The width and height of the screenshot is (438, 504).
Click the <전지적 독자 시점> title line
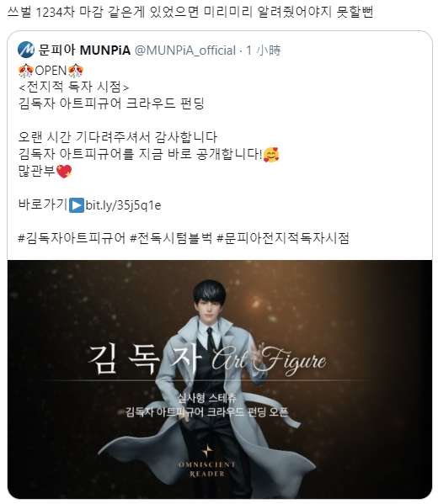click(73, 87)
